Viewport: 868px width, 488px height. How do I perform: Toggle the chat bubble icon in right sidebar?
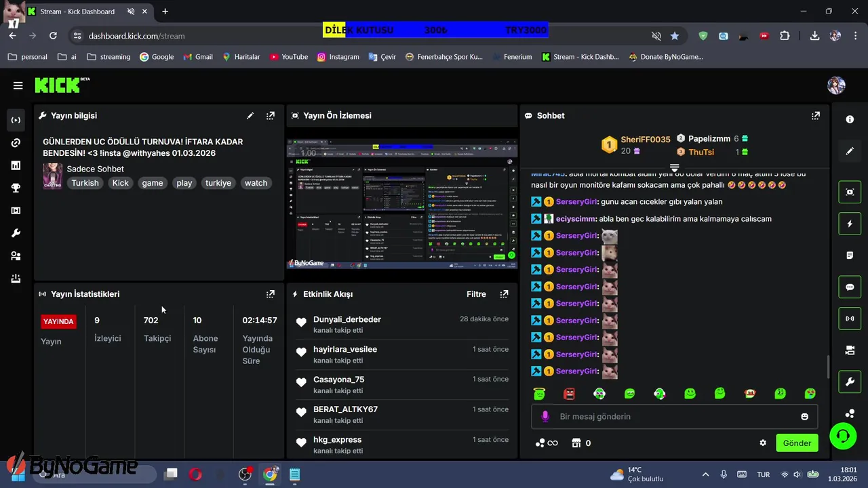coord(850,287)
